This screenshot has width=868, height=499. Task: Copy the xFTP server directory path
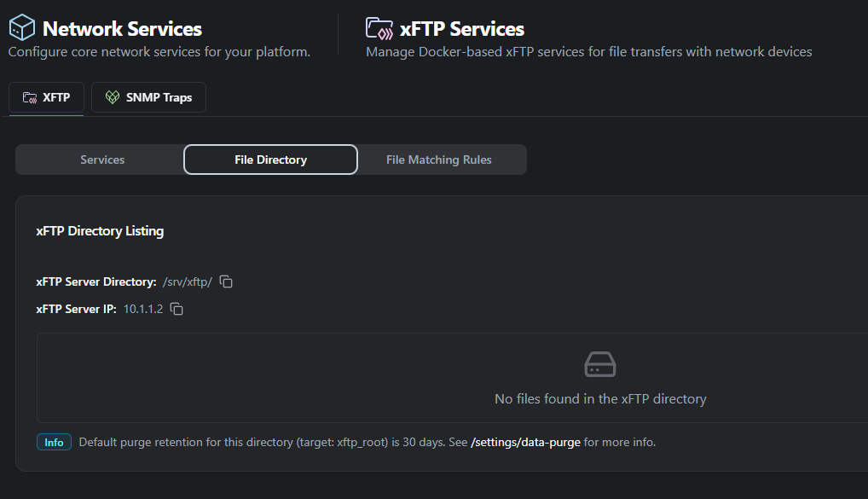pyautogui.click(x=225, y=280)
